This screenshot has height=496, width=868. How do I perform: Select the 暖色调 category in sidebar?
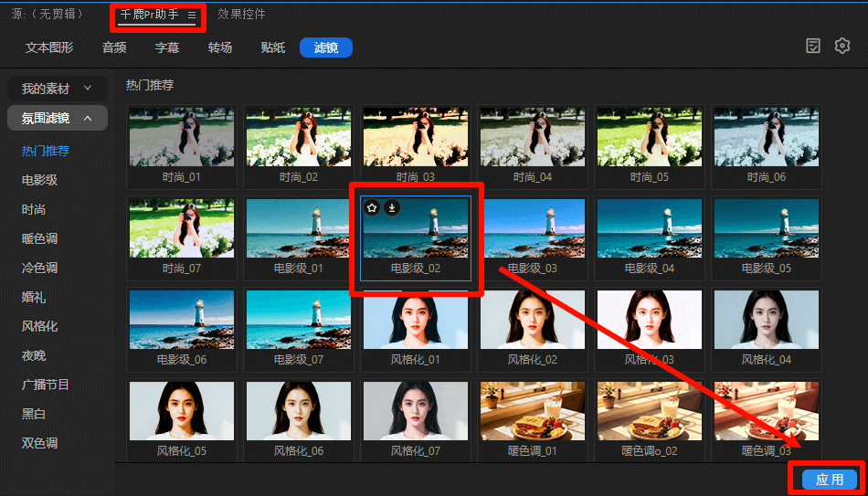(x=40, y=238)
